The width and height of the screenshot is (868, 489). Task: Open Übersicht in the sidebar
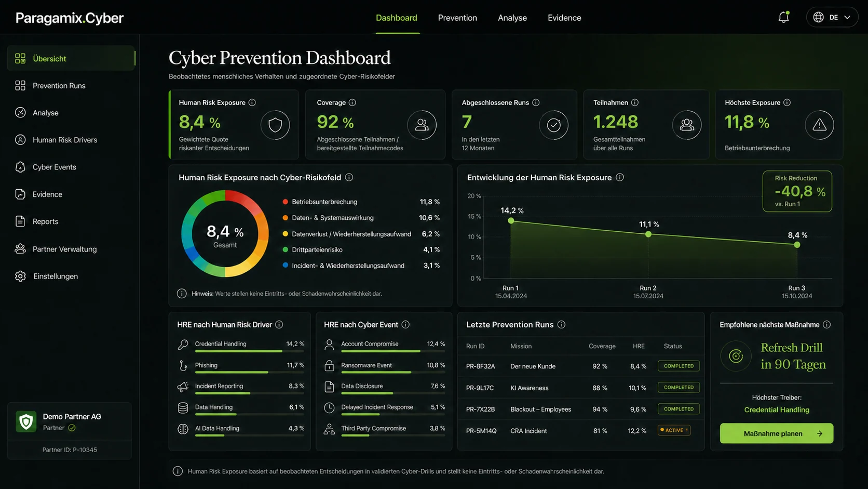(71, 58)
